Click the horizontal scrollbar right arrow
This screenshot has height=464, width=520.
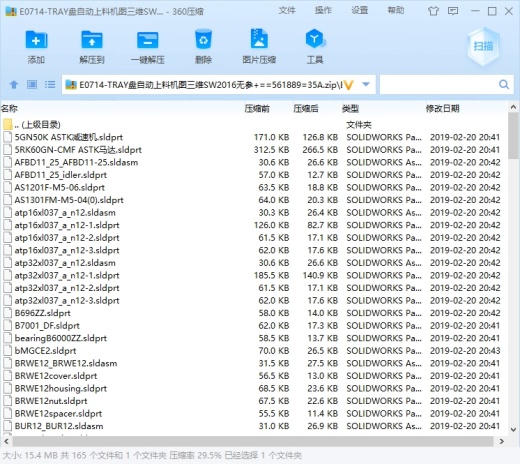pos(502,441)
